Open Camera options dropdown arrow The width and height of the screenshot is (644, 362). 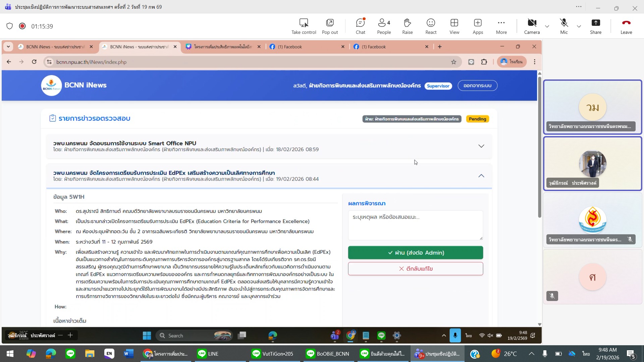coord(547,26)
